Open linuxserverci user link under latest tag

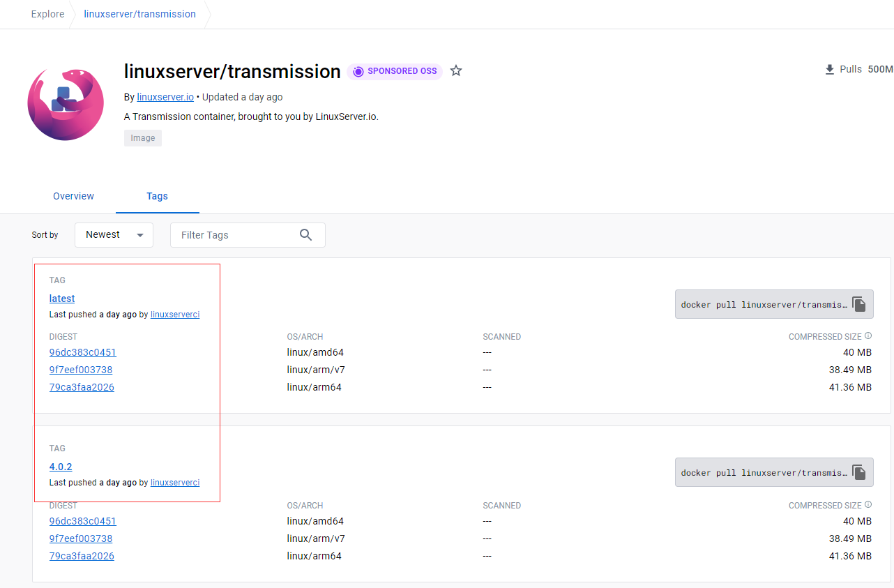coord(175,315)
